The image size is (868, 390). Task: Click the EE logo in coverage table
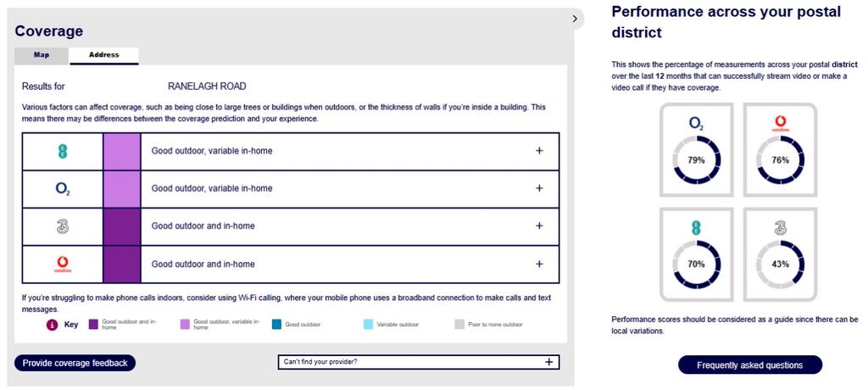(x=63, y=151)
